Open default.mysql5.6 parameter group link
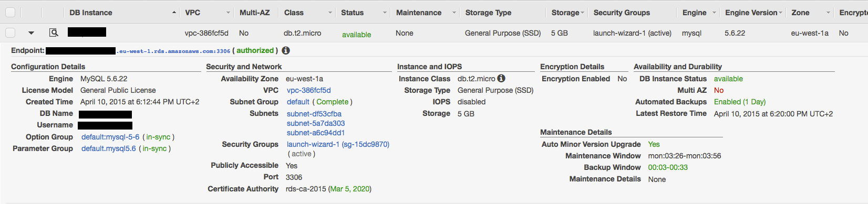Screen dimensions: 868x204 tap(109, 148)
